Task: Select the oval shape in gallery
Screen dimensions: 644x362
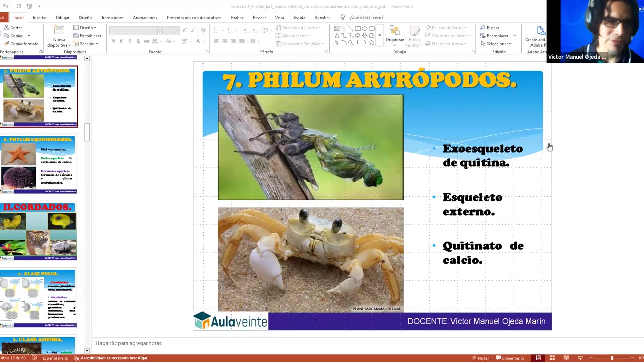Action: (x=364, y=29)
